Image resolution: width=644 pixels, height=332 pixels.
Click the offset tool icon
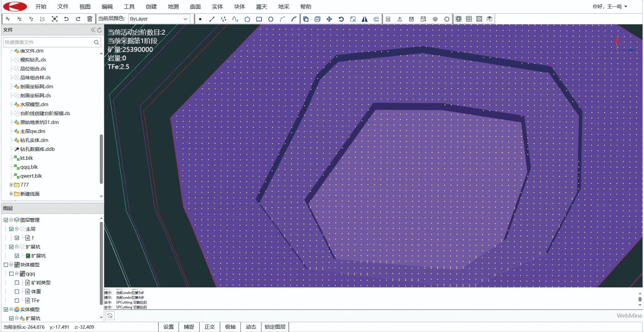376,19
